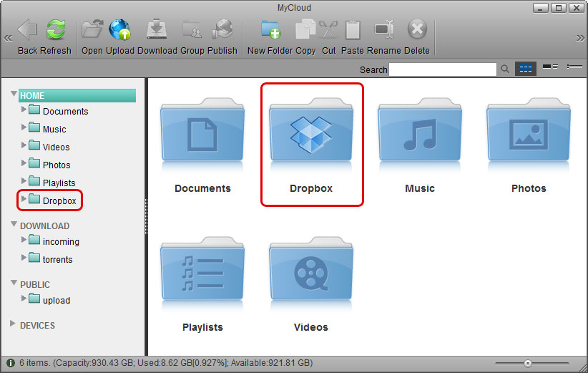Click the Rename toolbar icon
588x373 pixels.
385,30
